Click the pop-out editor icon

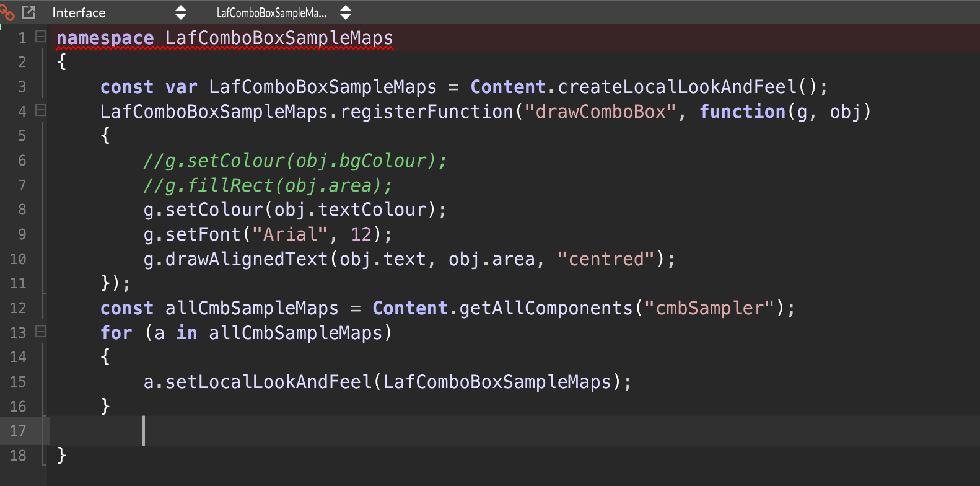click(x=28, y=12)
